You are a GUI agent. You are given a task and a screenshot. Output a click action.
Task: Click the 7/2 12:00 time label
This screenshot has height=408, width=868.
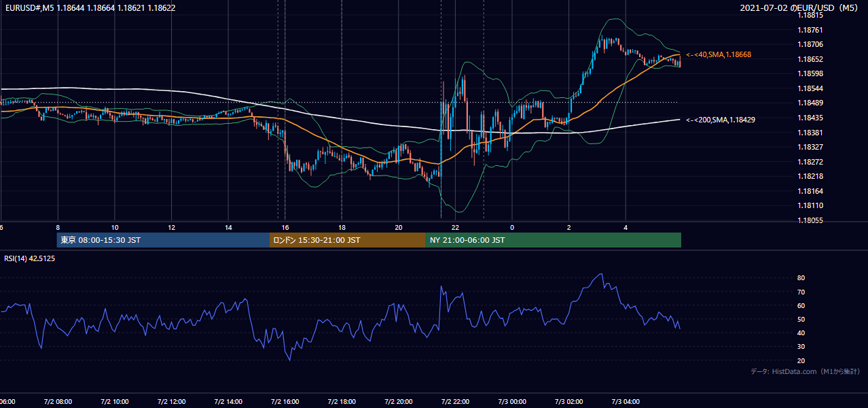pyautogui.click(x=171, y=401)
